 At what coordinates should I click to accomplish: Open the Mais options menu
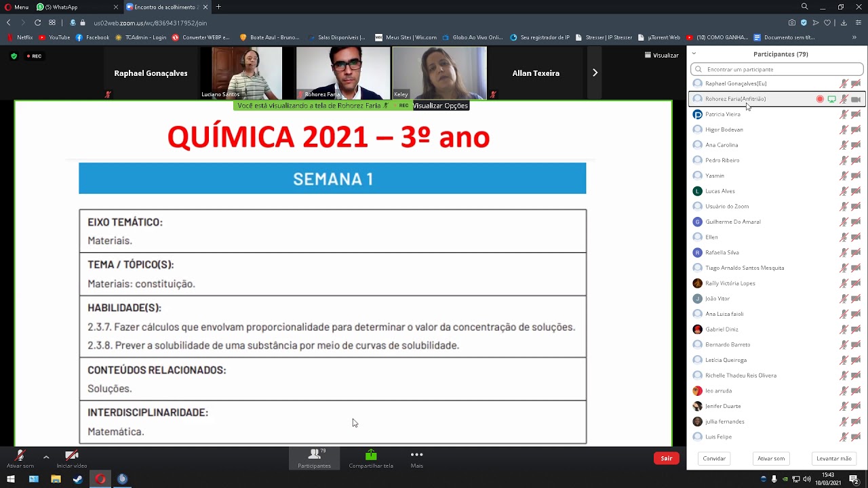tap(416, 459)
